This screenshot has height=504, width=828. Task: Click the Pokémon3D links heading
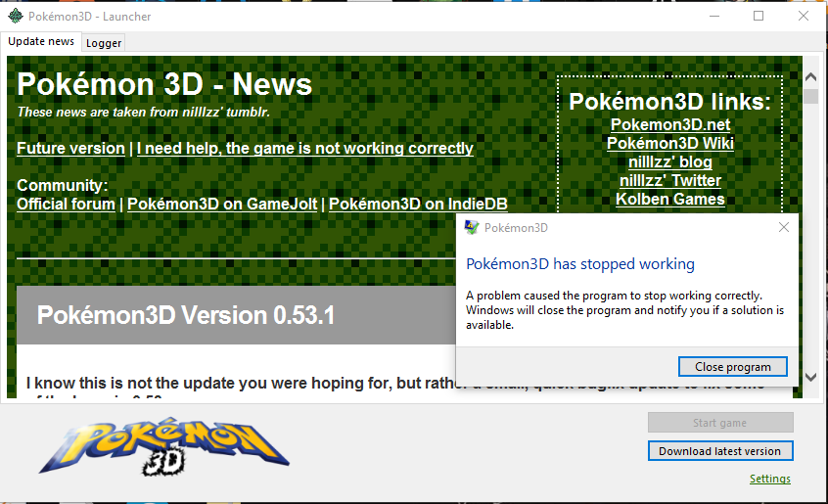[x=669, y=102]
